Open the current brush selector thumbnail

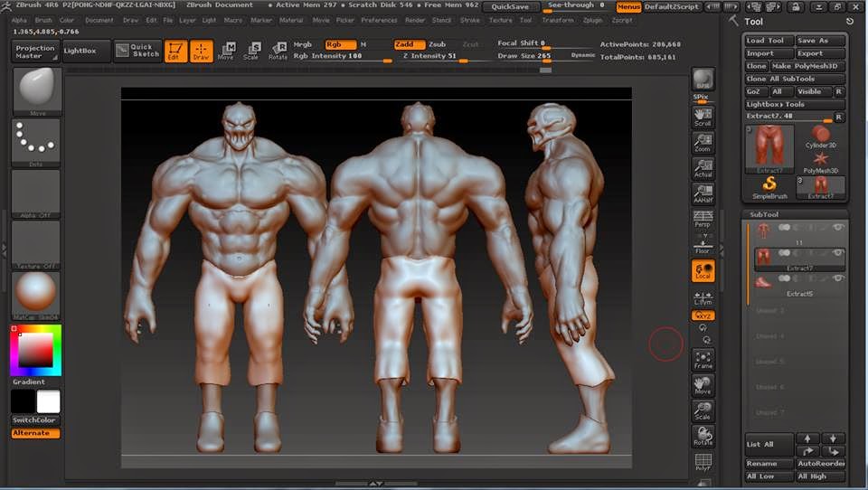pyautogui.click(x=36, y=91)
